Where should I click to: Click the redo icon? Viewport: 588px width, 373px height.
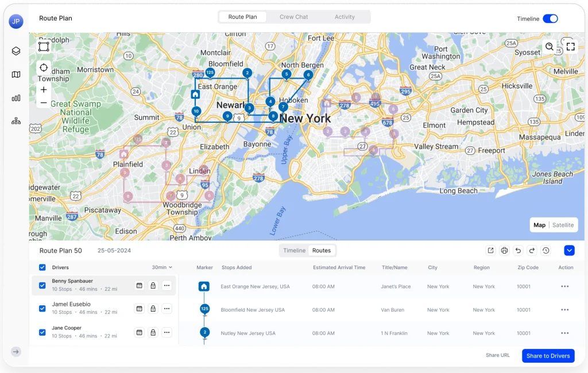pyautogui.click(x=532, y=250)
